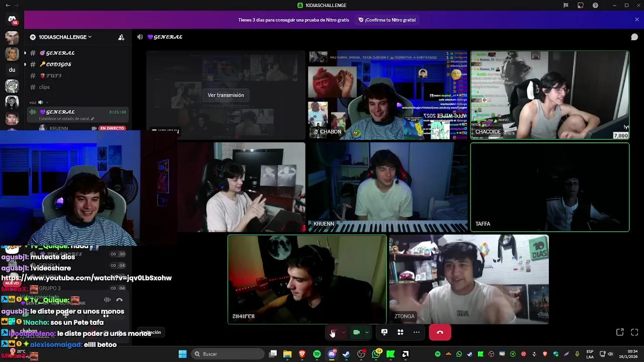
Task: Focus the TAFFA video tile
Action: (x=549, y=187)
